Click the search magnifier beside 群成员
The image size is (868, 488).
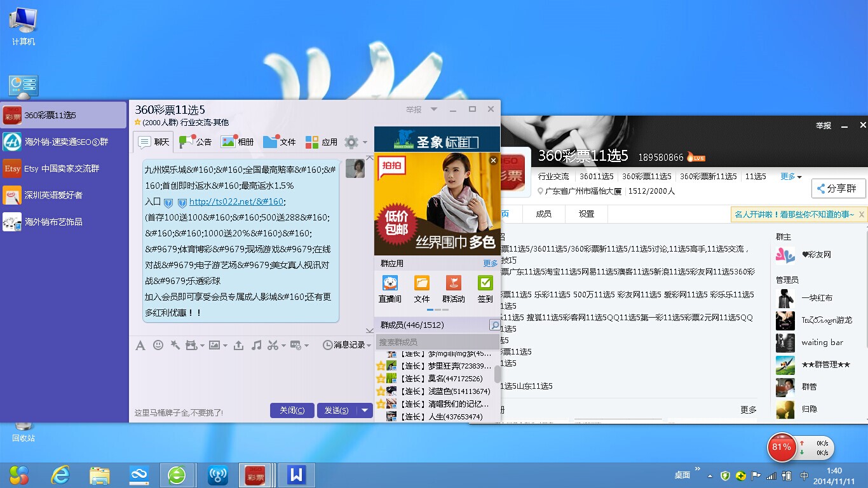point(494,325)
